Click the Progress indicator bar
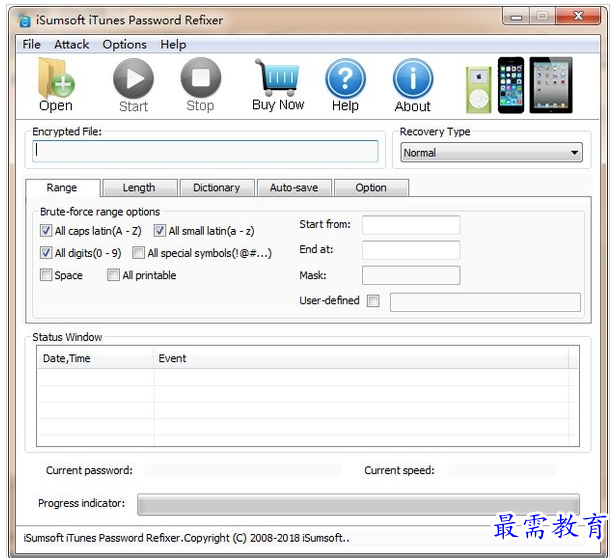615x558 pixels. pos(358,504)
